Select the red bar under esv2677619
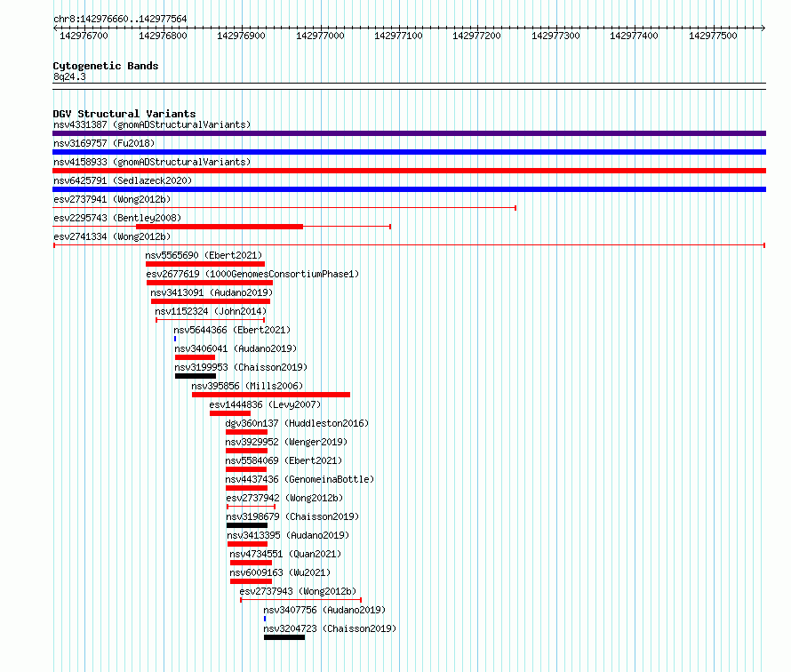The width and height of the screenshot is (791, 672). click(x=210, y=283)
